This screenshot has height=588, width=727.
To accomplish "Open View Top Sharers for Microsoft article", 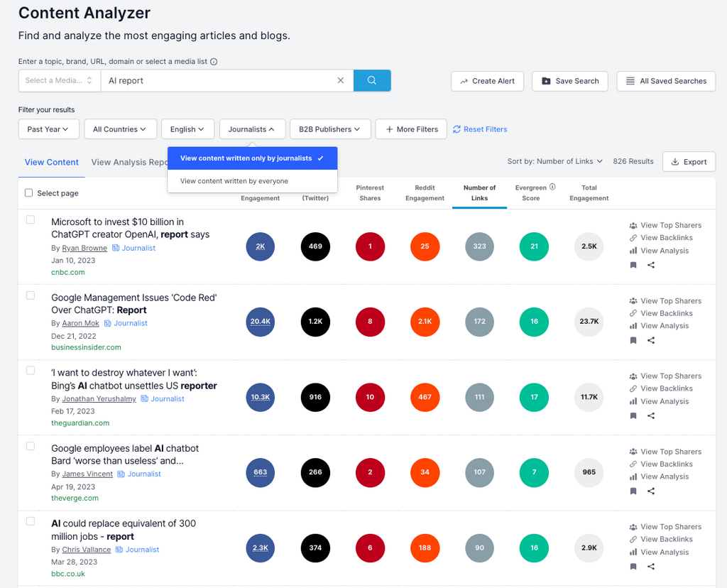I will pyautogui.click(x=665, y=225).
